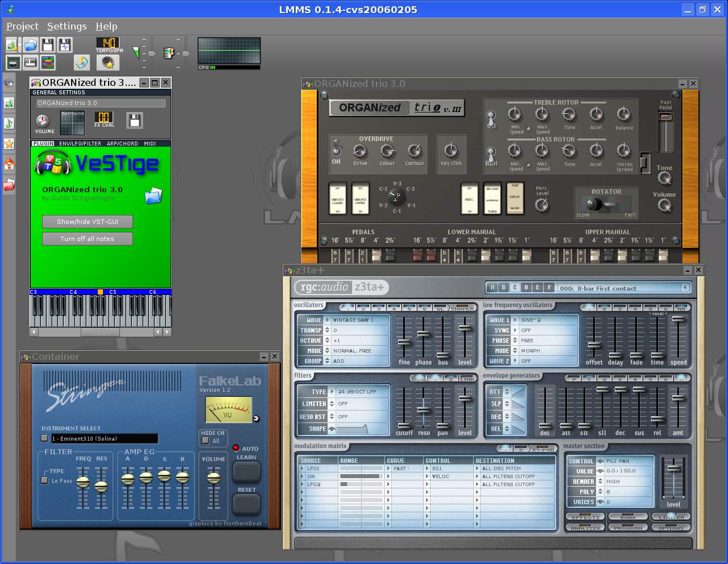The image size is (728, 564).
Task: Click the z3ta+ ANALYZER button
Action: coord(586,528)
